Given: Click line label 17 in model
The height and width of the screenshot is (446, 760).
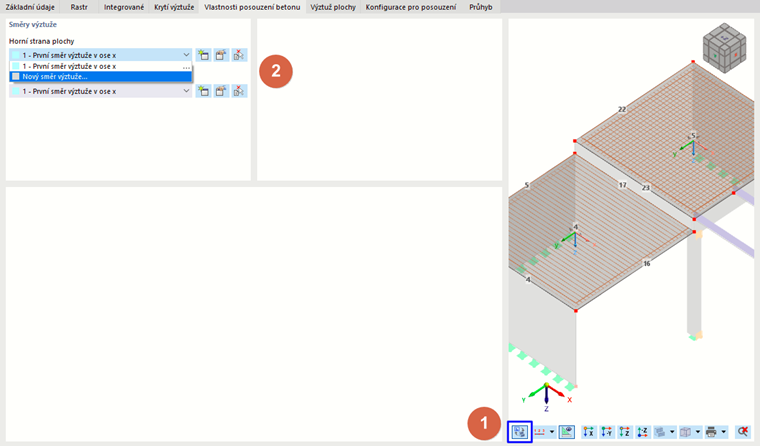Looking at the screenshot, I should tap(622, 185).
